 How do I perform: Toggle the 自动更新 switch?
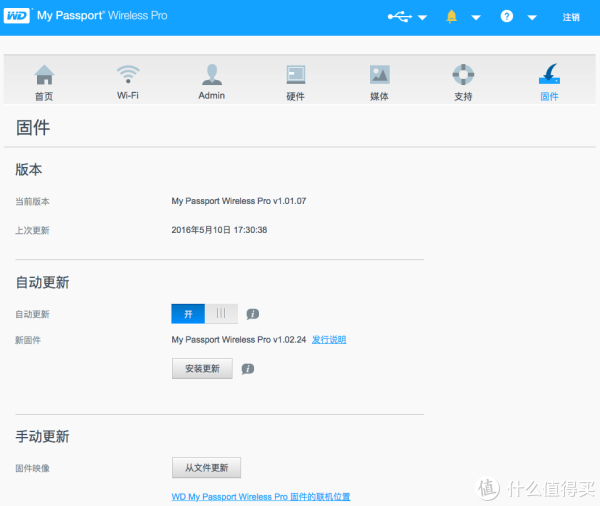(x=204, y=314)
